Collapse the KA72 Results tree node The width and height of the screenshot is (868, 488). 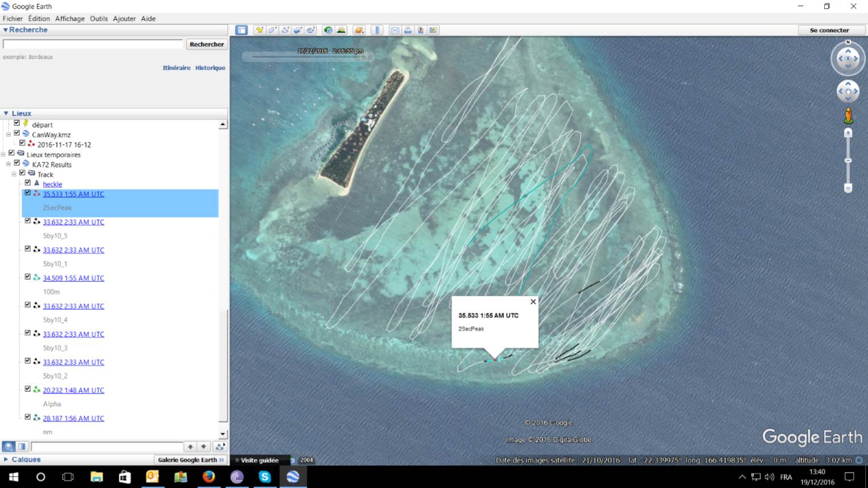pyautogui.click(x=9, y=165)
